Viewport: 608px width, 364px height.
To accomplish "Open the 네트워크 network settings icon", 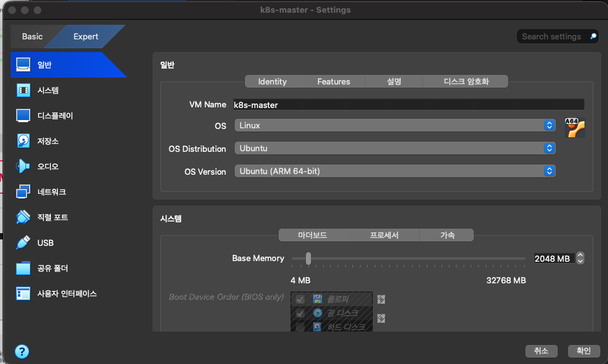I will point(24,192).
